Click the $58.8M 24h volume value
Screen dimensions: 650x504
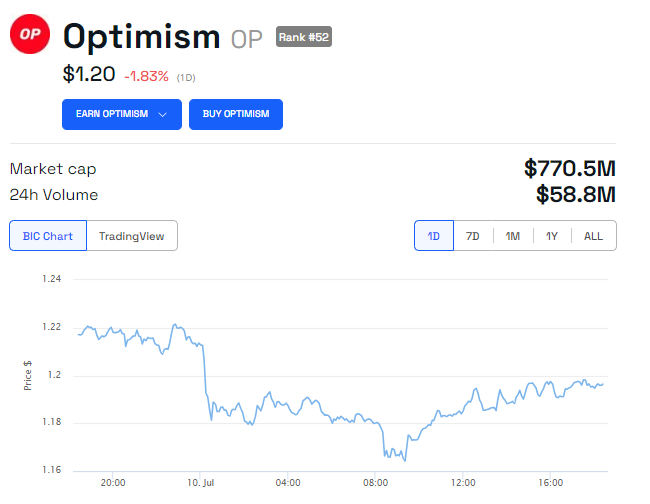click(575, 194)
